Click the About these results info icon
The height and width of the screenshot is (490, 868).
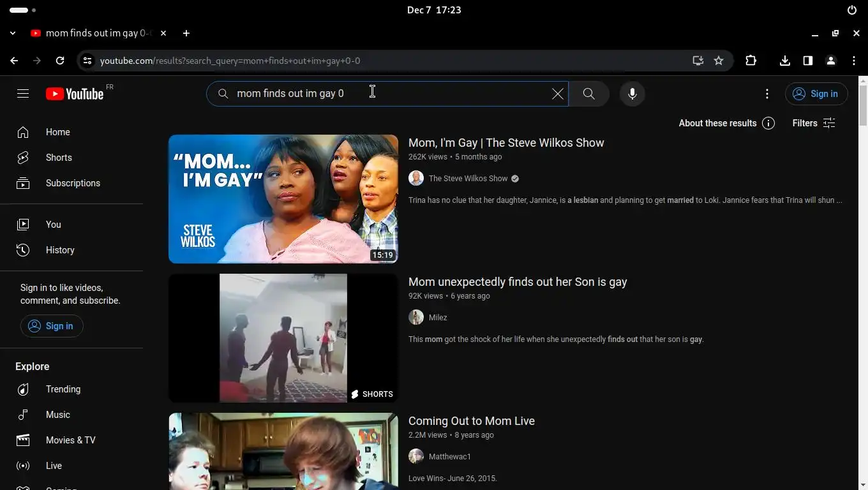point(768,123)
